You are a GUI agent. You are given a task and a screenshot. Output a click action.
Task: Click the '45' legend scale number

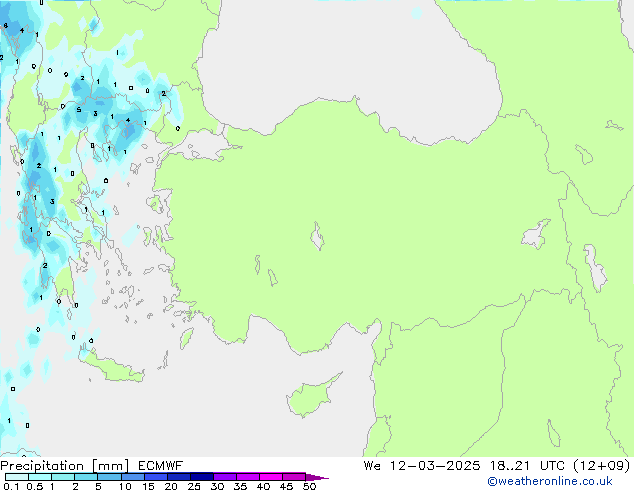pyautogui.click(x=286, y=486)
